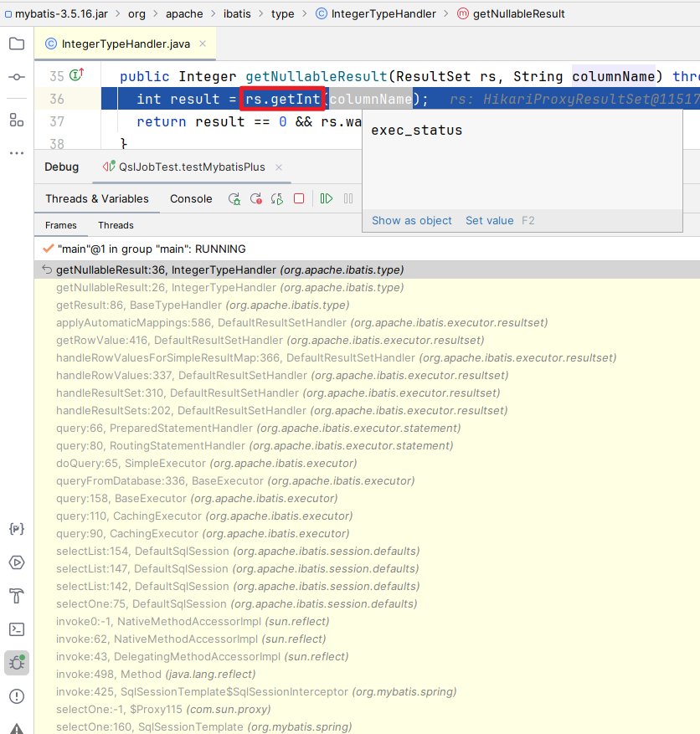Switch to Threads & Variables tab

[97, 198]
